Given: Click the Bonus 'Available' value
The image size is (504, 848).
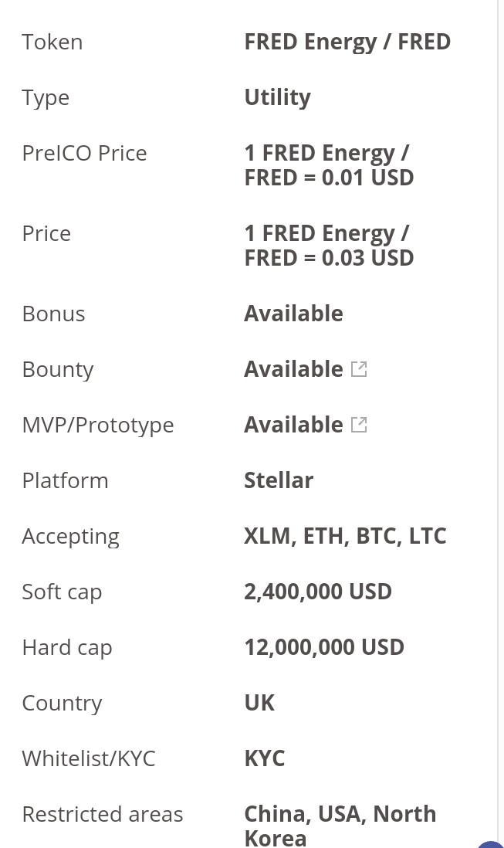Looking at the screenshot, I should click(293, 314).
